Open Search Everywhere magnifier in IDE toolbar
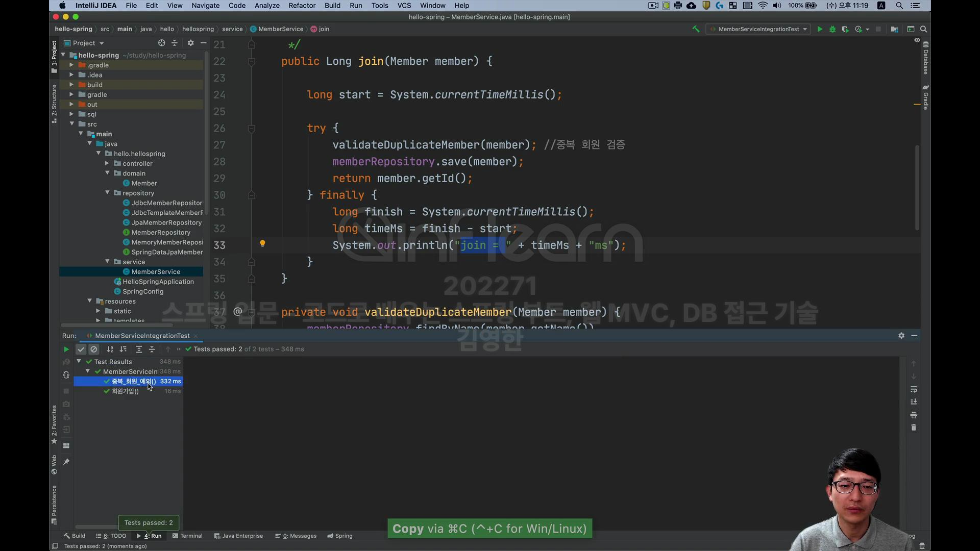980x551 pixels. (923, 29)
